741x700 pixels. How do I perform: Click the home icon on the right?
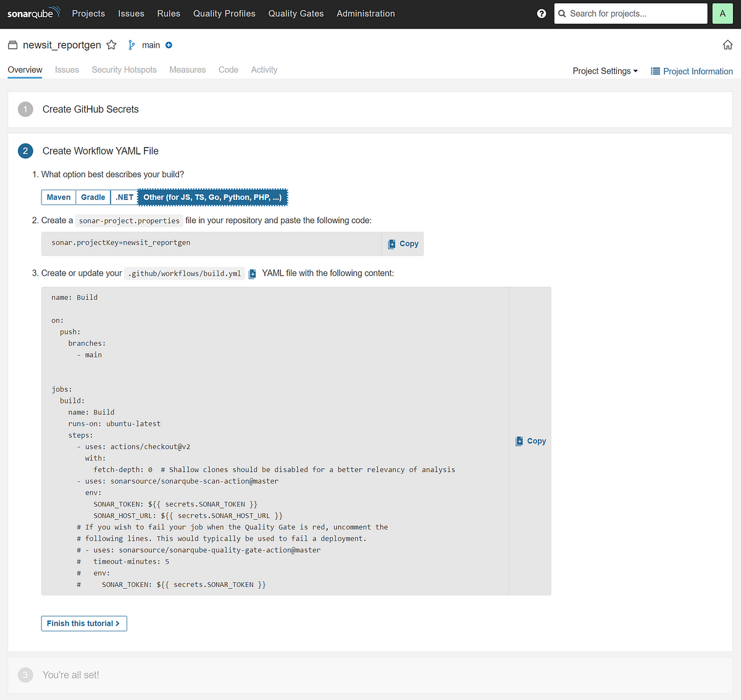coord(727,44)
